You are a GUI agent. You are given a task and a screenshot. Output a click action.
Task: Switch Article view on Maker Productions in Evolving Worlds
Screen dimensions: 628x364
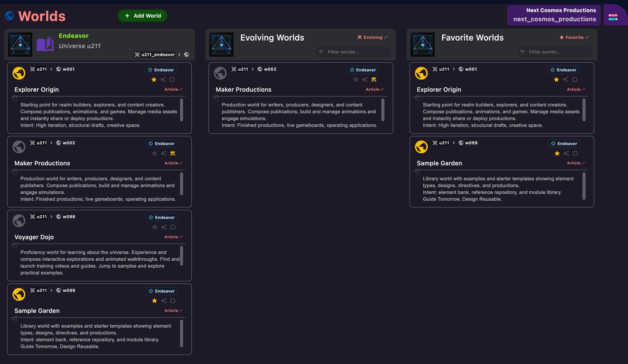pyautogui.click(x=375, y=89)
